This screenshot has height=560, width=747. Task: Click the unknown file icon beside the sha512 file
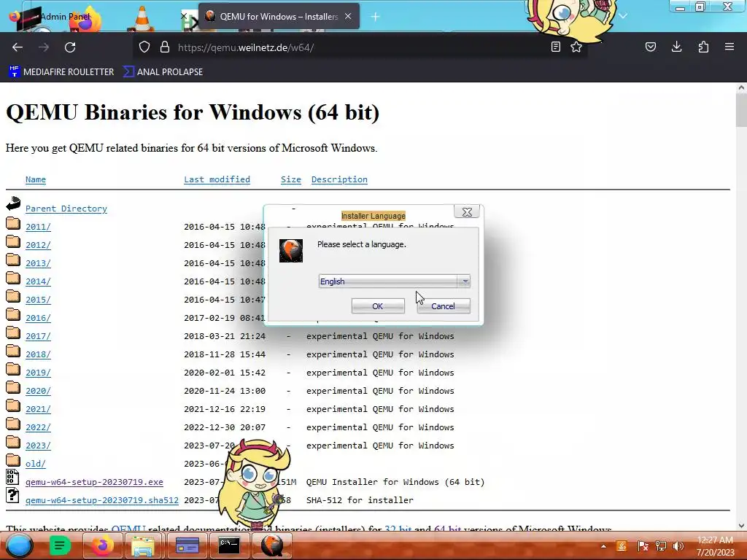pos(12,495)
